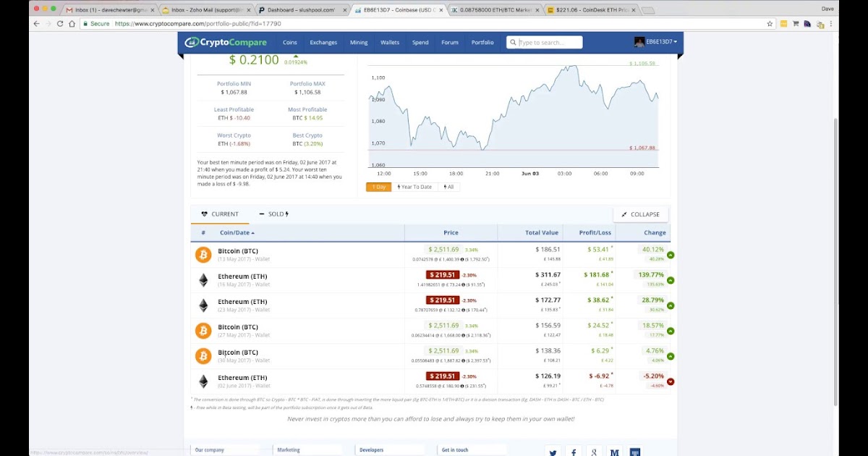
Task: Click the browser address bar URL
Action: [197, 23]
